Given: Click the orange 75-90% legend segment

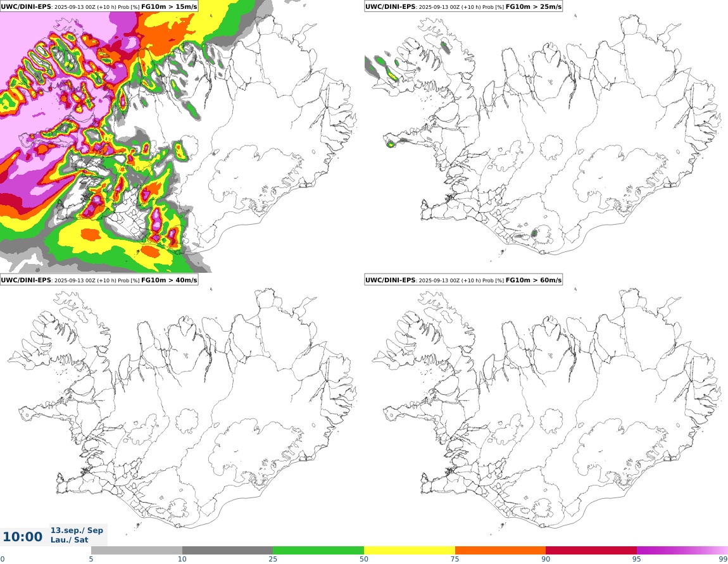Looking at the screenshot, I should tap(501, 551).
